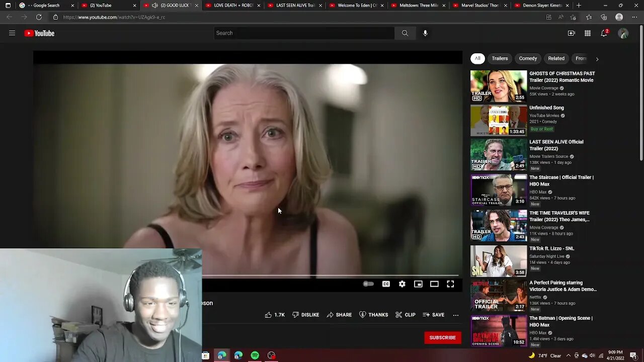
Task: Open the player settings gear
Action: [402, 284]
